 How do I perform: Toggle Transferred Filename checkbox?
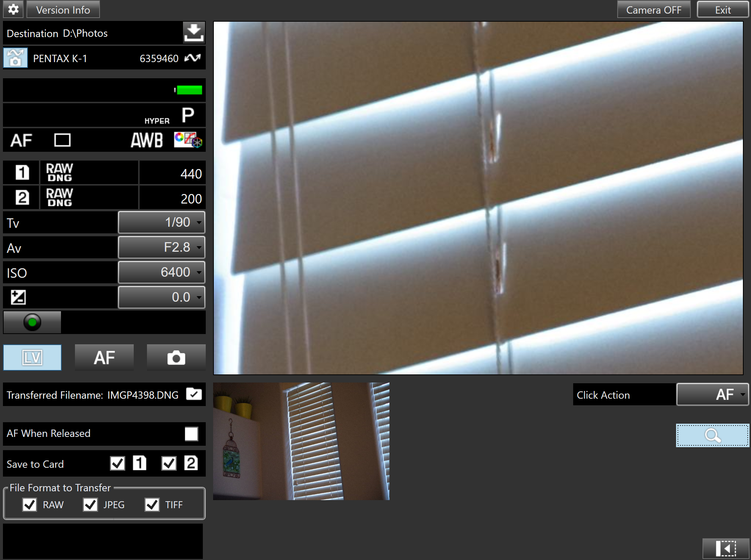click(x=194, y=394)
